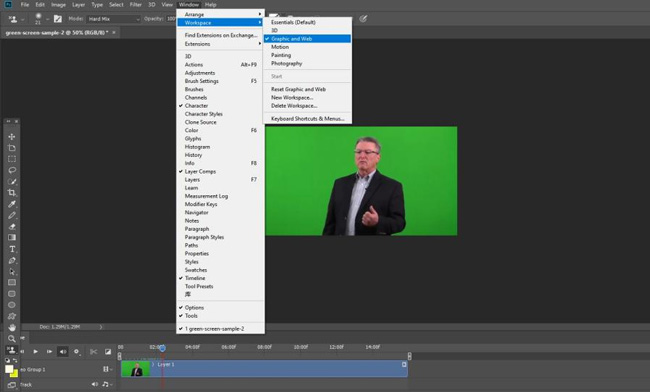Select the Quick Selection tool
The image size is (650, 392).
click(x=12, y=181)
